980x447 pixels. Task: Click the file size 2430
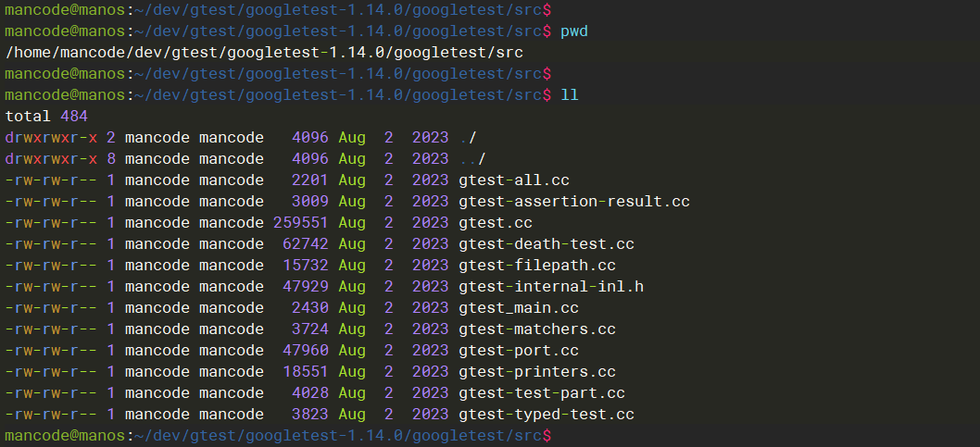coord(310,308)
